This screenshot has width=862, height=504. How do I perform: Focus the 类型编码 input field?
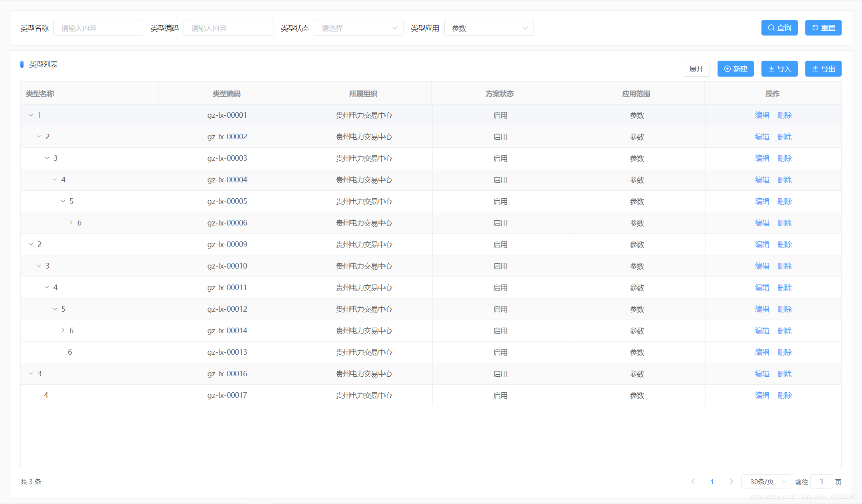[228, 28]
